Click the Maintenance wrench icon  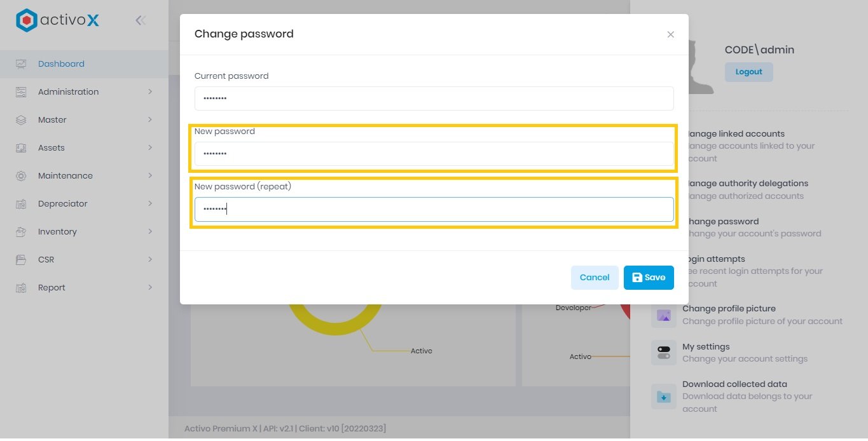(x=22, y=175)
